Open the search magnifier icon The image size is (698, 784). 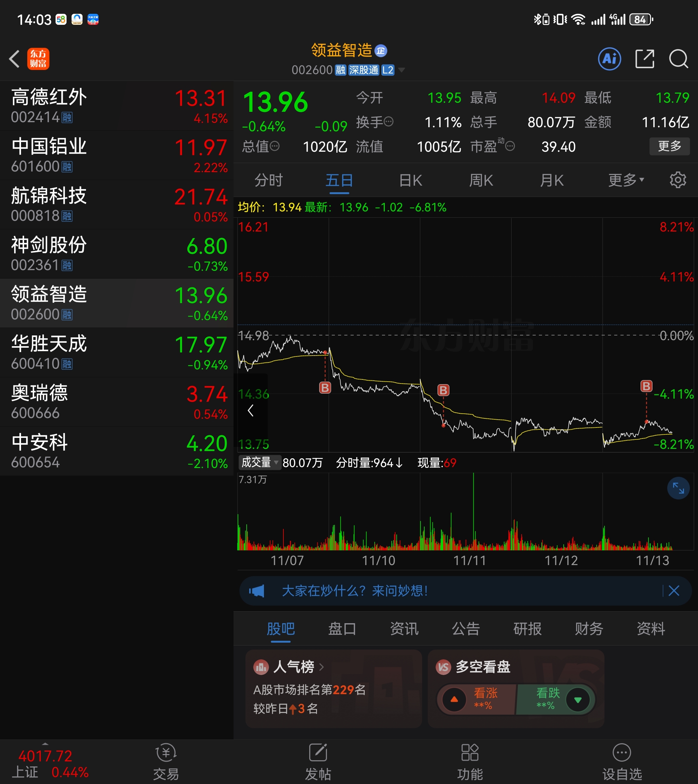(678, 59)
